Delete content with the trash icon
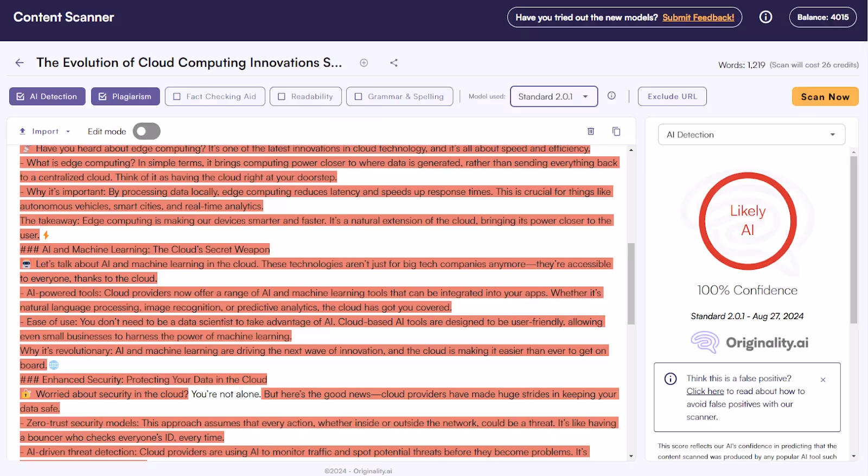 click(x=591, y=131)
